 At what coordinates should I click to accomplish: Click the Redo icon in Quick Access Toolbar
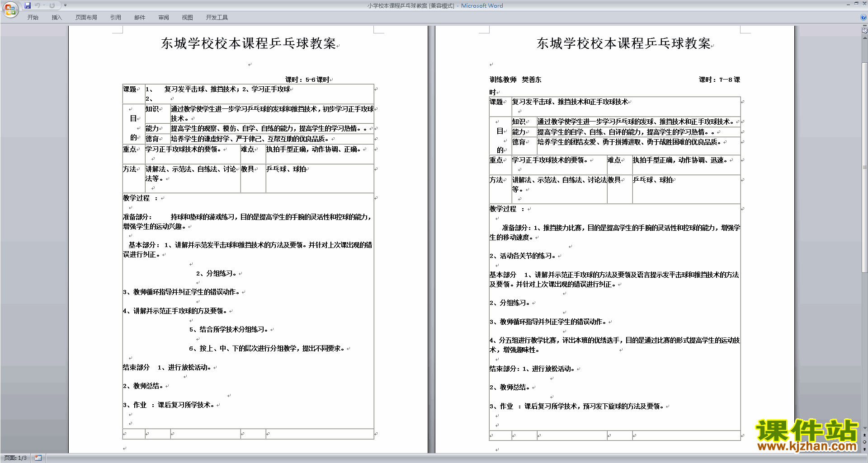click(52, 5)
